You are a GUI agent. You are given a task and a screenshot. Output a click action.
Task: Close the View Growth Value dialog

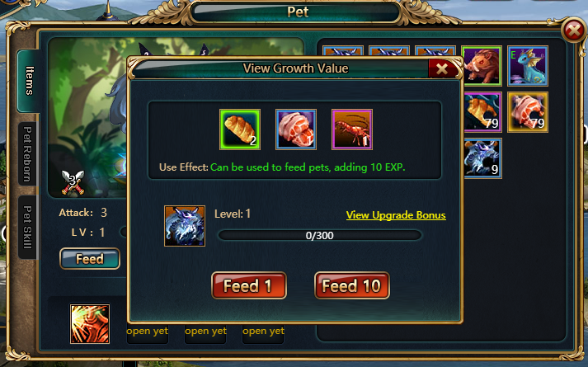point(442,69)
